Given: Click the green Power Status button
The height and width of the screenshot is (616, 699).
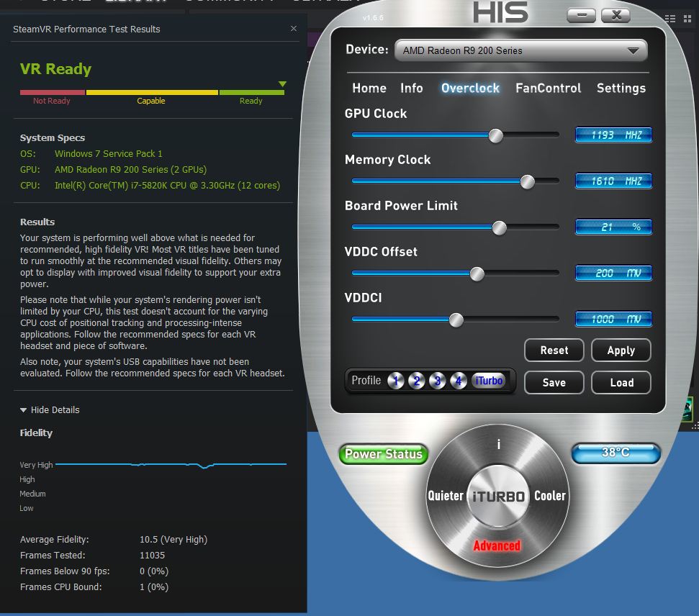Looking at the screenshot, I should [x=384, y=454].
